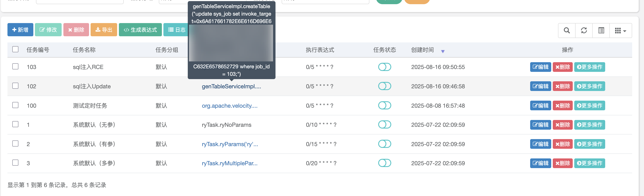Viewport: 644px width, 196px height.
Task: Click the 2025-08-08 16:57:48 timestamp
Action: tap(438, 106)
